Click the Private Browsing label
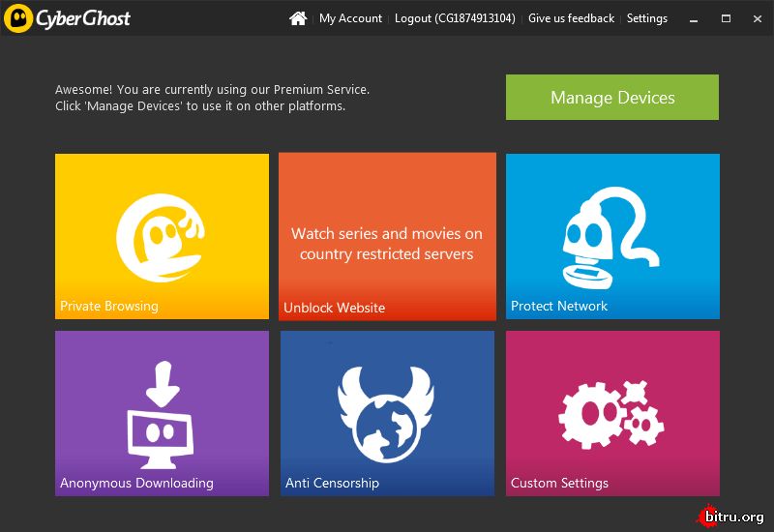The width and height of the screenshot is (774, 532). coord(109,306)
